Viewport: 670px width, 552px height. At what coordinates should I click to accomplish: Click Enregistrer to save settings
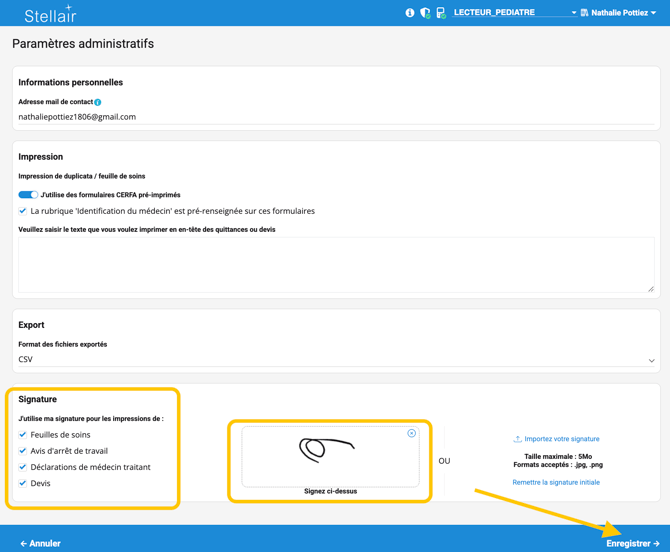coord(632,543)
